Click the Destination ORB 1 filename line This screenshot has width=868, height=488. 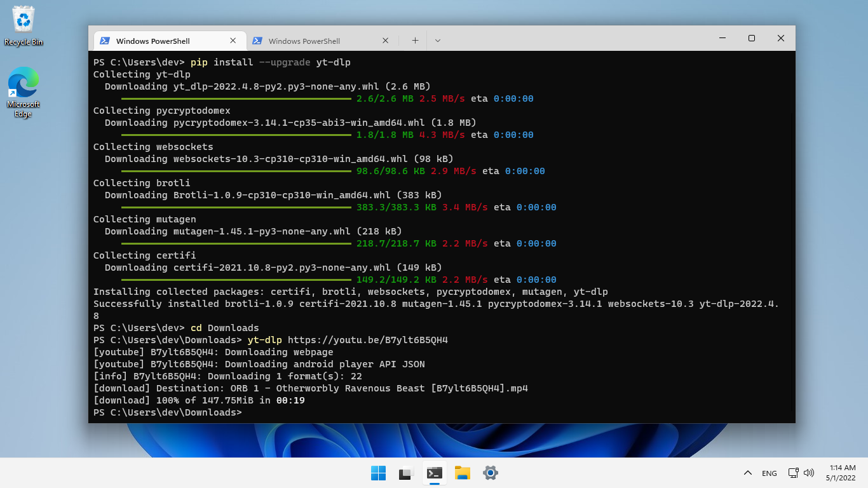[x=310, y=388]
